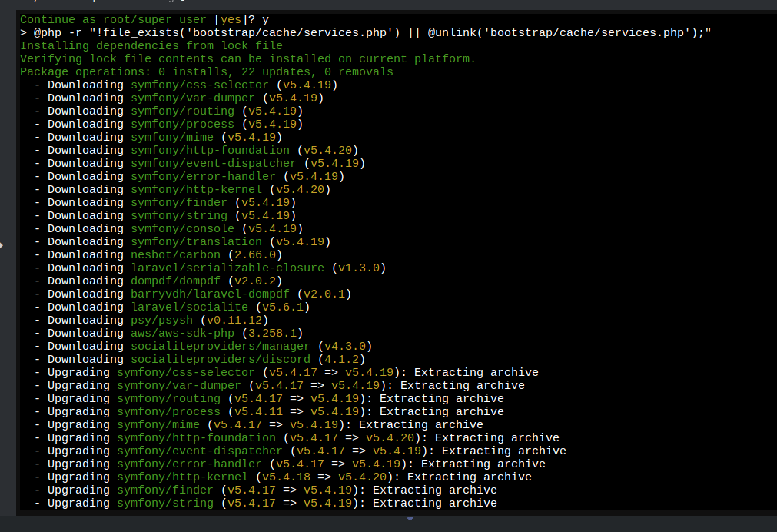Select the Downloading symfony/error-handler line
The height and width of the screenshot is (532, 777).
(189, 177)
